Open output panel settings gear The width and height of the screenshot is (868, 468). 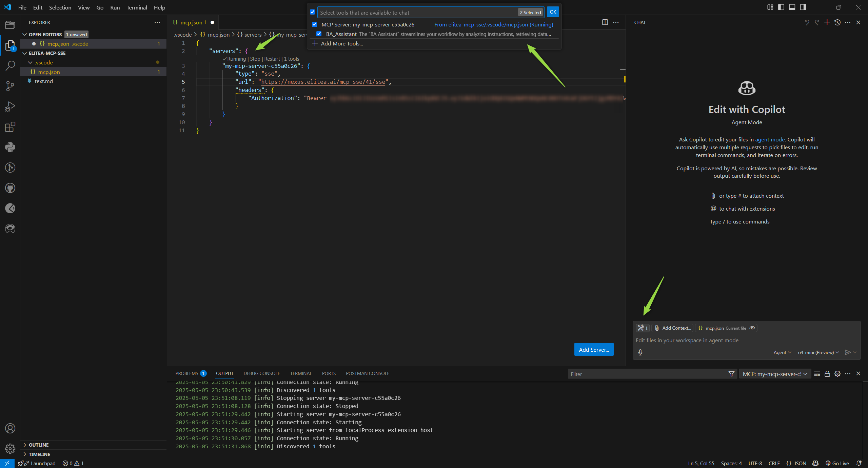tap(837, 374)
